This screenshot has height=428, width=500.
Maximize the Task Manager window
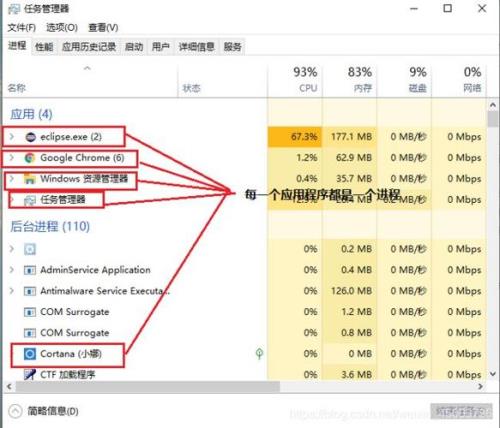click(x=448, y=8)
